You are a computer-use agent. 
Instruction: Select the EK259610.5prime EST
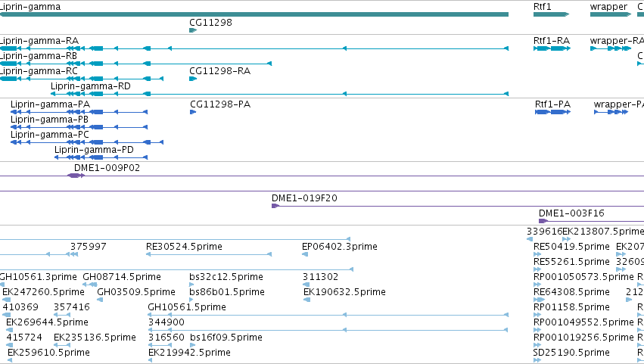10,361
